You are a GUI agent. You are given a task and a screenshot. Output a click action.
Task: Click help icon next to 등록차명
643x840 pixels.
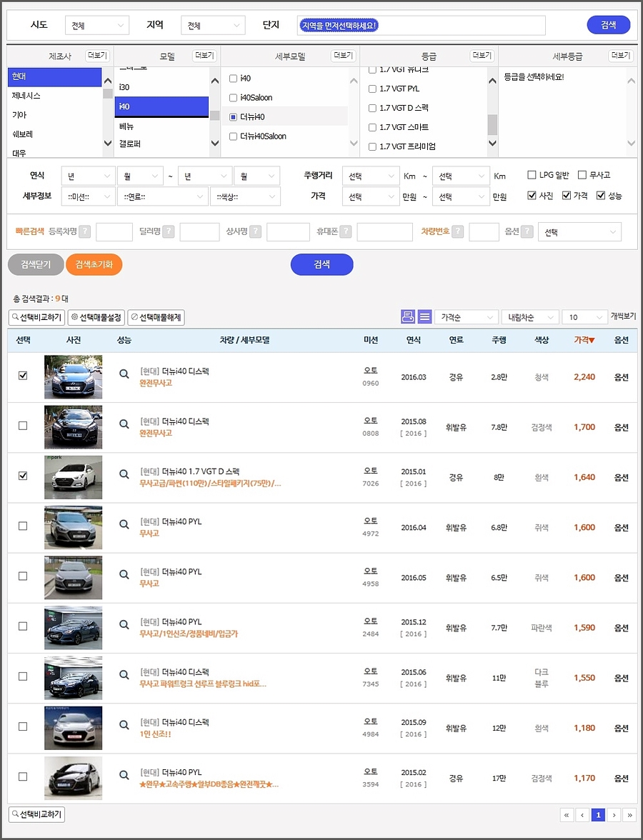pyautogui.click(x=84, y=231)
